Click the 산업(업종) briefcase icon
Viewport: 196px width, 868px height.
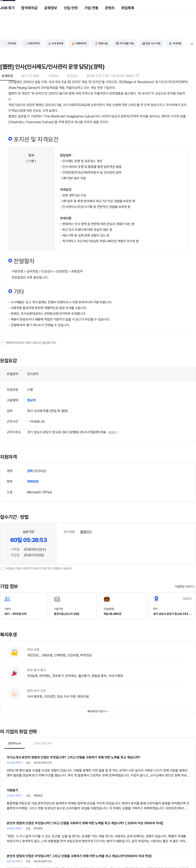[x=107, y=599]
